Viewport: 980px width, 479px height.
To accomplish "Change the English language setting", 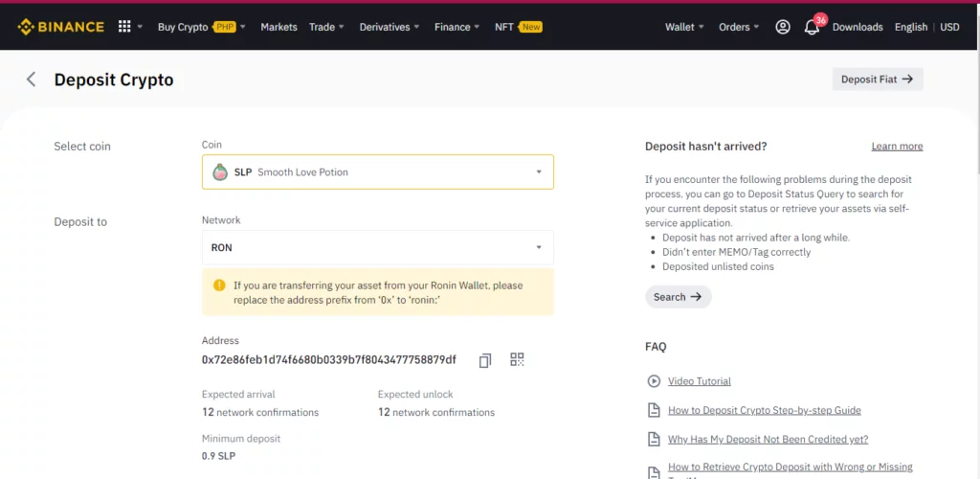I will 911,27.
